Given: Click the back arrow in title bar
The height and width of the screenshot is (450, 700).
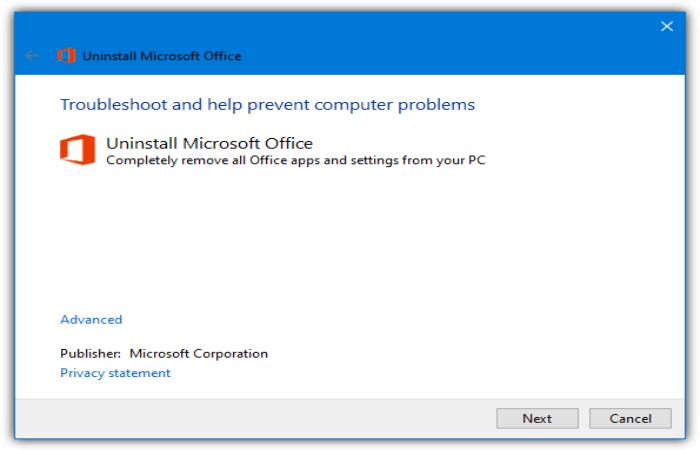Looking at the screenshot, I should 32,56.
